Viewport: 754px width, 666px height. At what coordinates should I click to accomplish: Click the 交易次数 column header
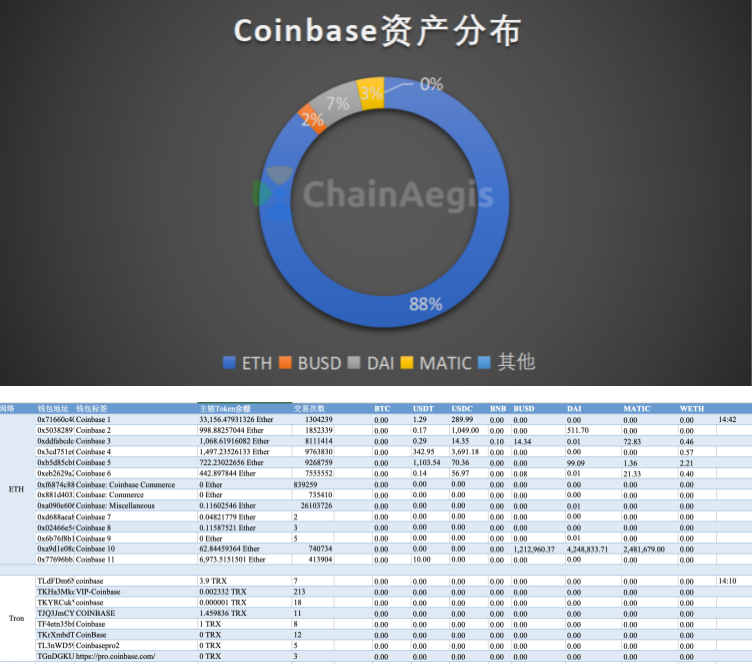coord(309,409)
